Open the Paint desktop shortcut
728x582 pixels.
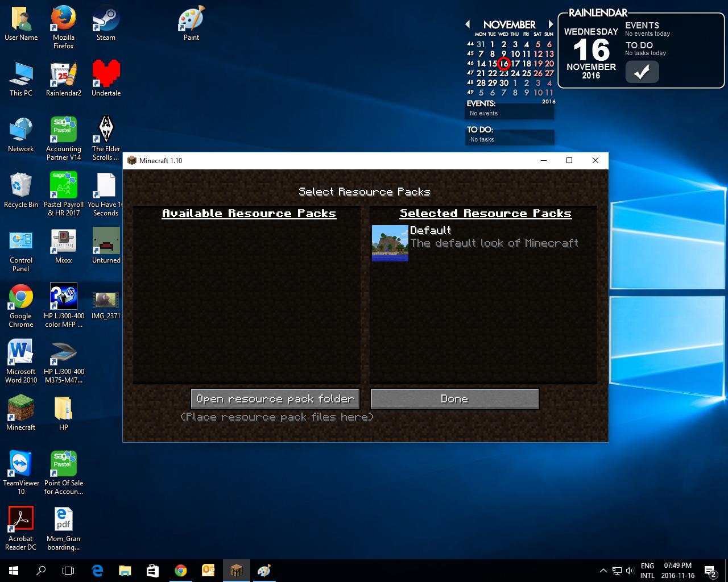[x=191, y=19]
